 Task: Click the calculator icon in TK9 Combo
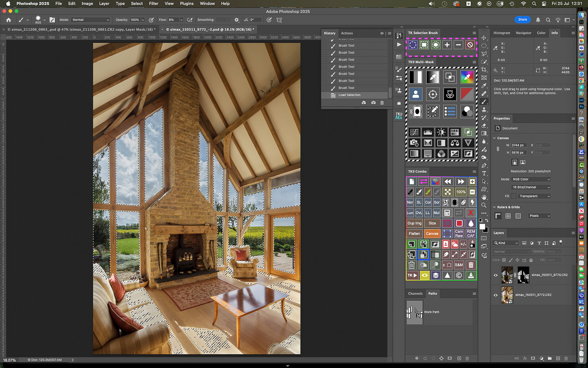[447, 213]
